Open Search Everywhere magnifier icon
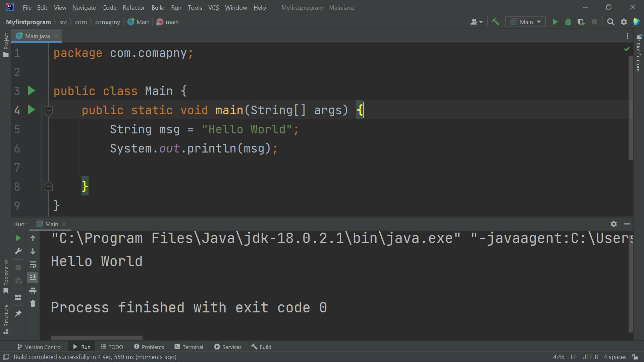 pos(611,22)
